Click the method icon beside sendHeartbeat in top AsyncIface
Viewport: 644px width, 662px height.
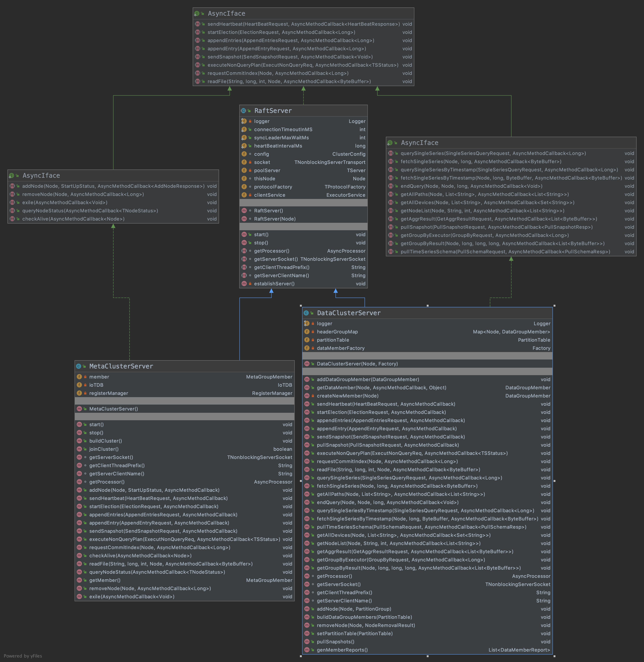pos(198,24)
